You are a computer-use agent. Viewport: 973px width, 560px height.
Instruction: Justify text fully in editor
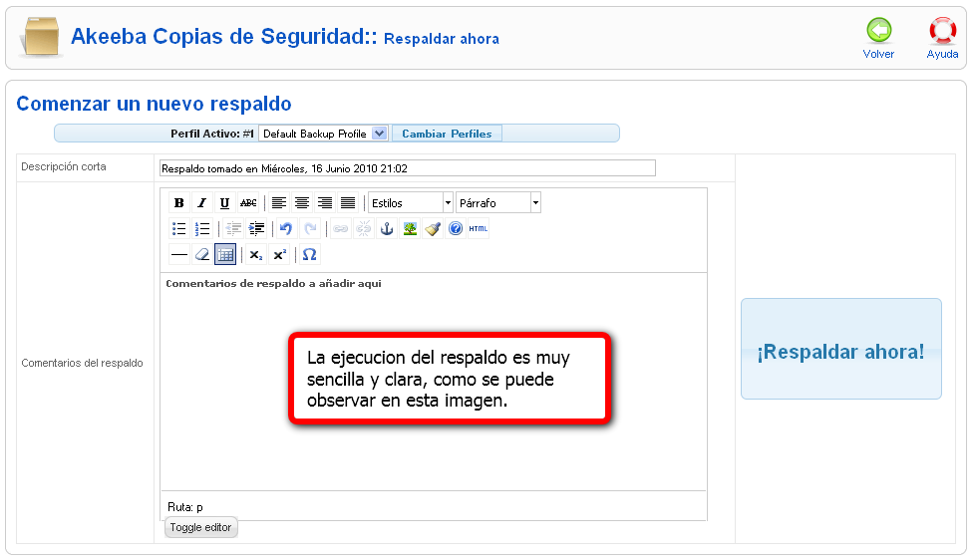click(x=348, y=203)
